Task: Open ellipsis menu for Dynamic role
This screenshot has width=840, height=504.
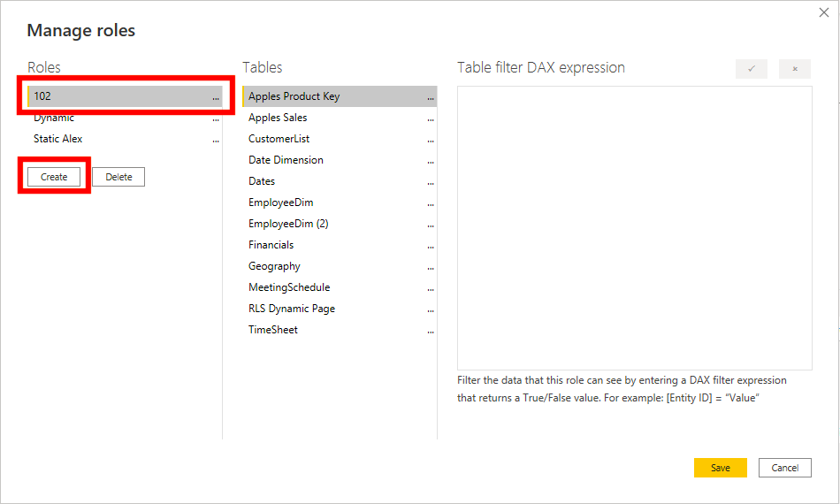Action: click(216, 118)
